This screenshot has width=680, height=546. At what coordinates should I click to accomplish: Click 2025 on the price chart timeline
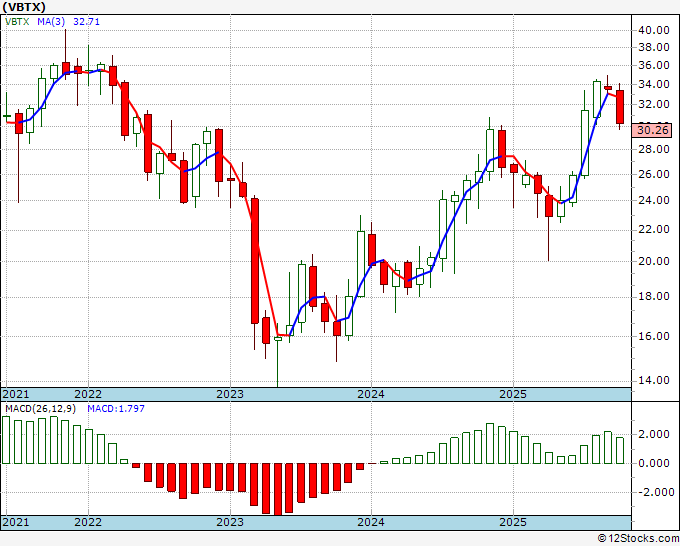pyautogui.click(x=513, y=394)
